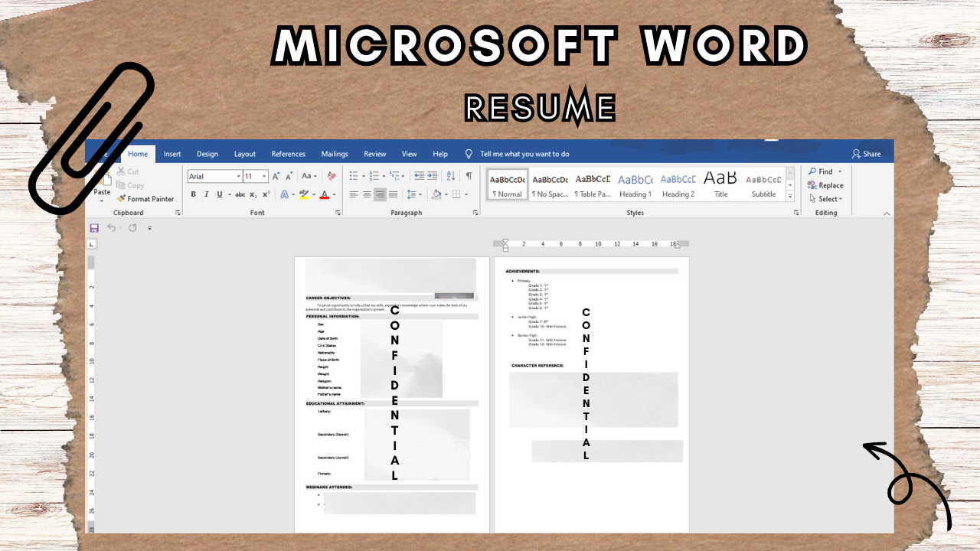
Task: Go to the References tab
Action: [289, 154]
